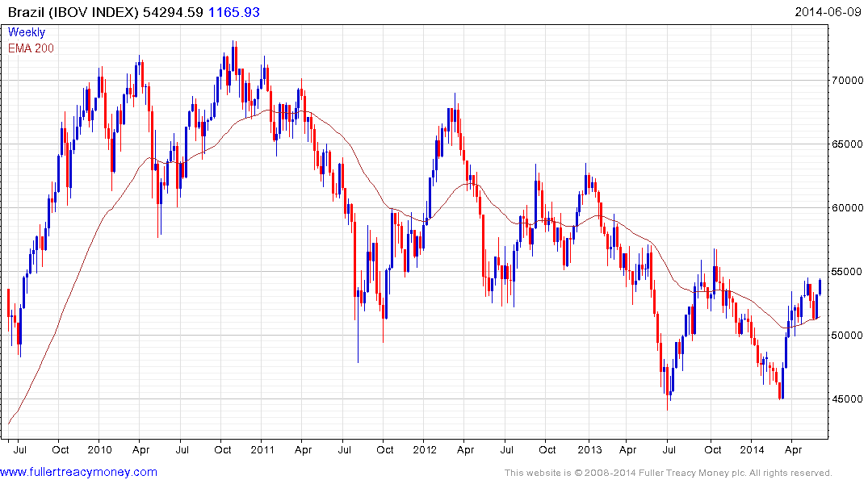This screenshot has height=484, width=868.
Task: Click the 2014-06-09 date label
Action: click(x=828, y=12)
